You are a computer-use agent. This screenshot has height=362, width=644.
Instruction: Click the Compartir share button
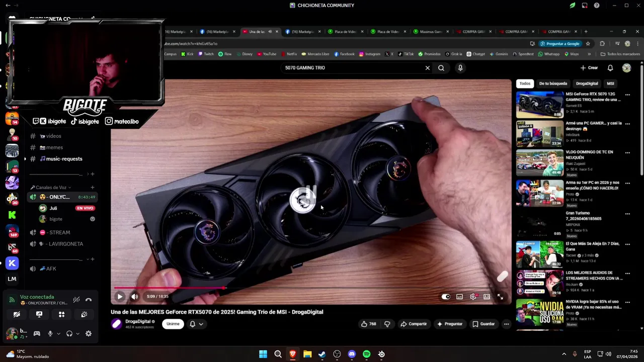pyautogui.click(x=414, y=324)
